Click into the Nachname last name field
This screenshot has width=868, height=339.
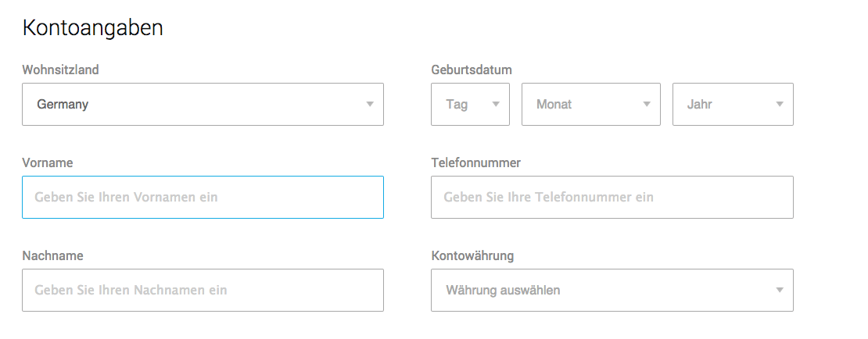[203, 290]
